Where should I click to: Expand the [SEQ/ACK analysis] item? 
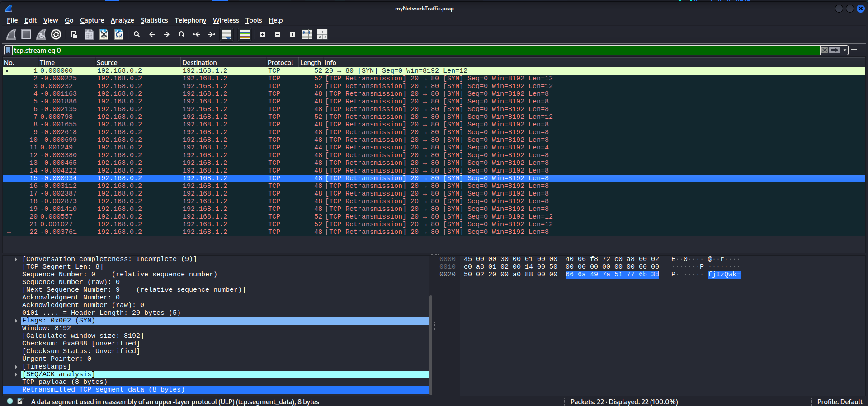click(x=16, y=374)
